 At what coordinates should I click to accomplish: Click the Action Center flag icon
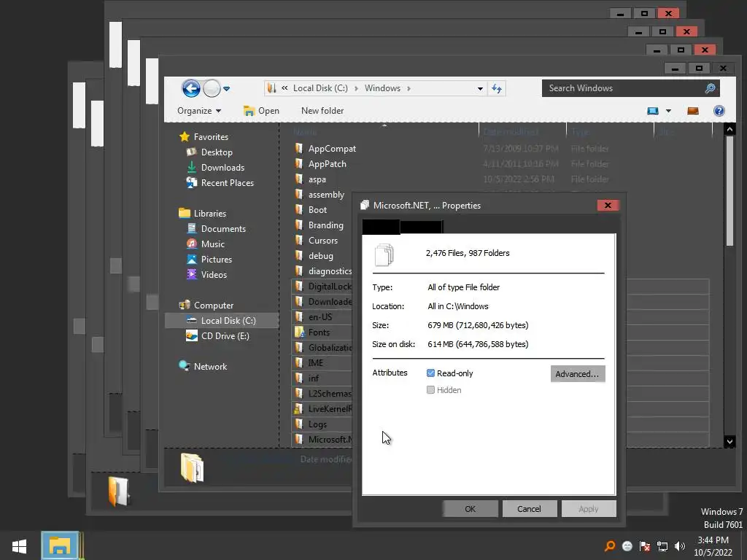pyautogui.click(x=645, y=546)
